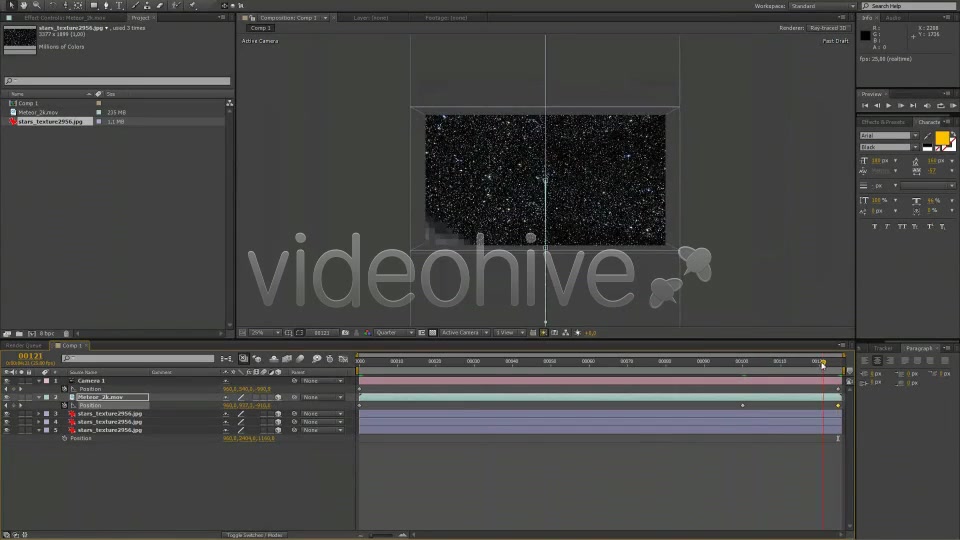This screenshot has width=960, height=540.
Task: Delete selected item with trash icon
Action: point(66,334)
